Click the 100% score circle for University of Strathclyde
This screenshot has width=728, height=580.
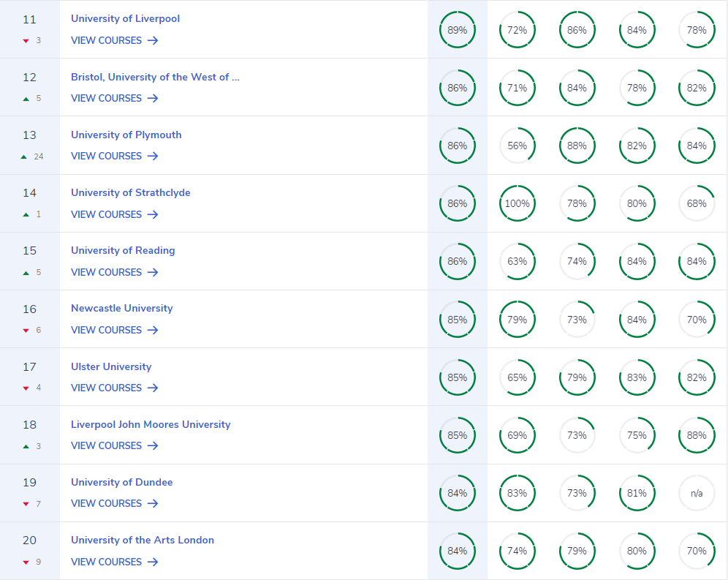point(517,203)
